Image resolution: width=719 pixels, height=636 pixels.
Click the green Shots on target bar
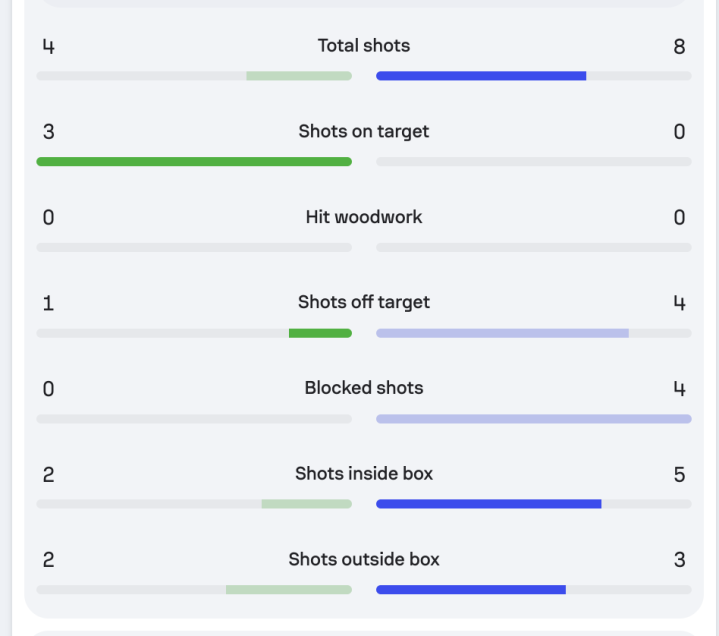[194, 161]
